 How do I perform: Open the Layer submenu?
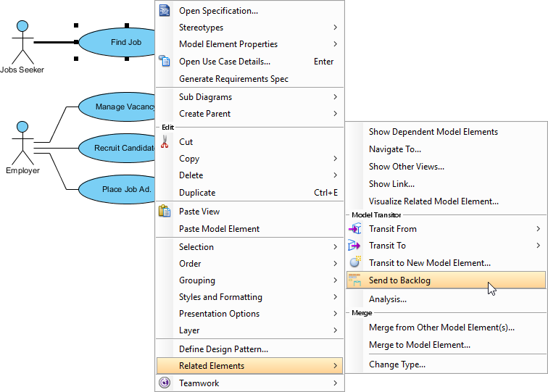249,330
